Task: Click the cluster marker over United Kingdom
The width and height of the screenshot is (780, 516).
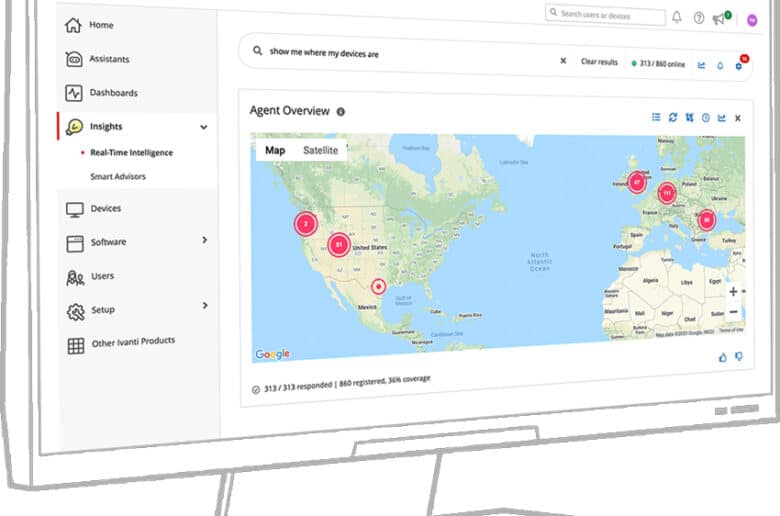Action: click(x=637, y=183)
